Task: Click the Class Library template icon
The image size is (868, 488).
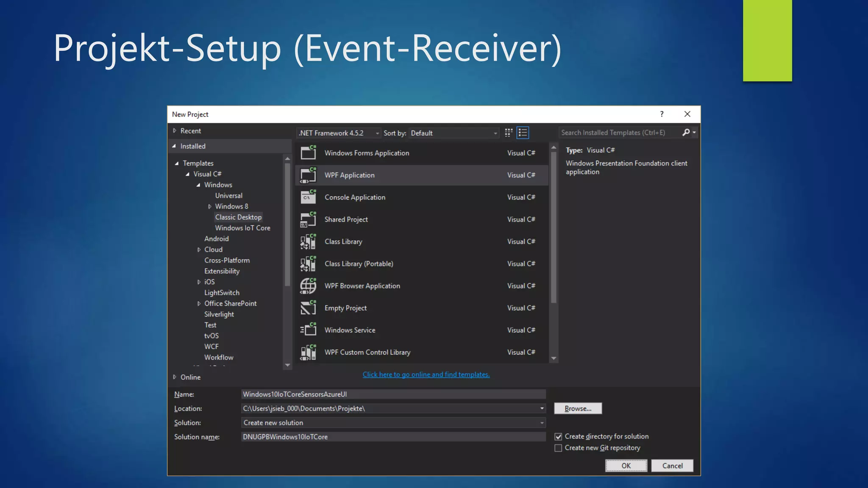Action: click(x=308, y=241)
